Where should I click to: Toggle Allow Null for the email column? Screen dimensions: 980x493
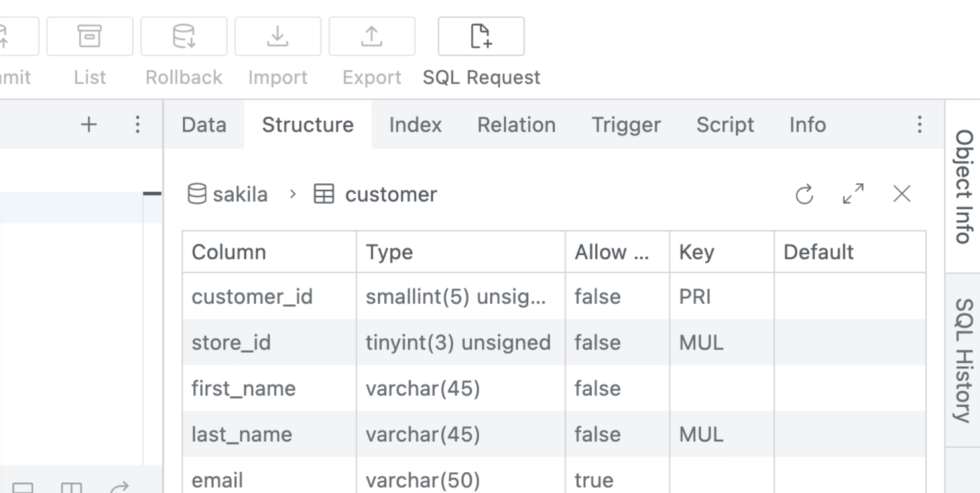[x=594, y=479]
